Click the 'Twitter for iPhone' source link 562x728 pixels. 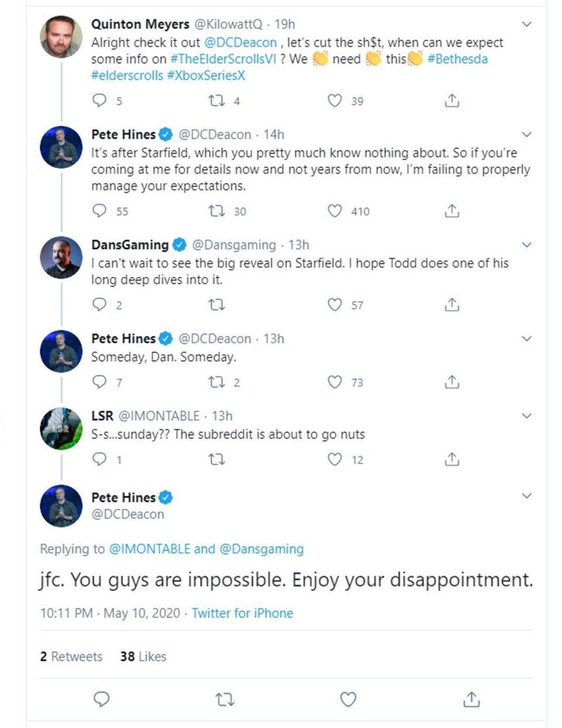[x=242, y=613]
